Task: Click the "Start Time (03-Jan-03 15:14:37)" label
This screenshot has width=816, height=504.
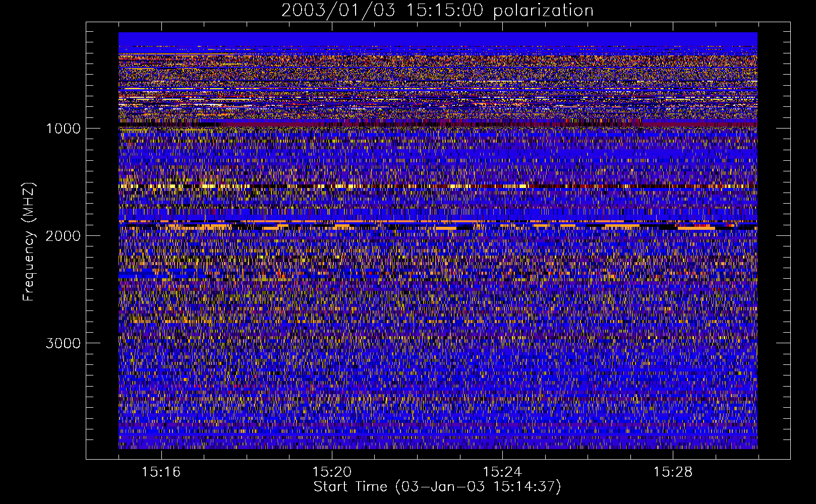Action: pos(437,487)
